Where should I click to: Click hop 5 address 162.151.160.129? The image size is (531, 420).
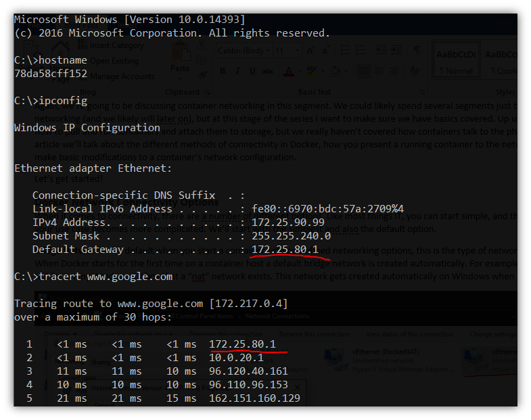pos(254,398)
